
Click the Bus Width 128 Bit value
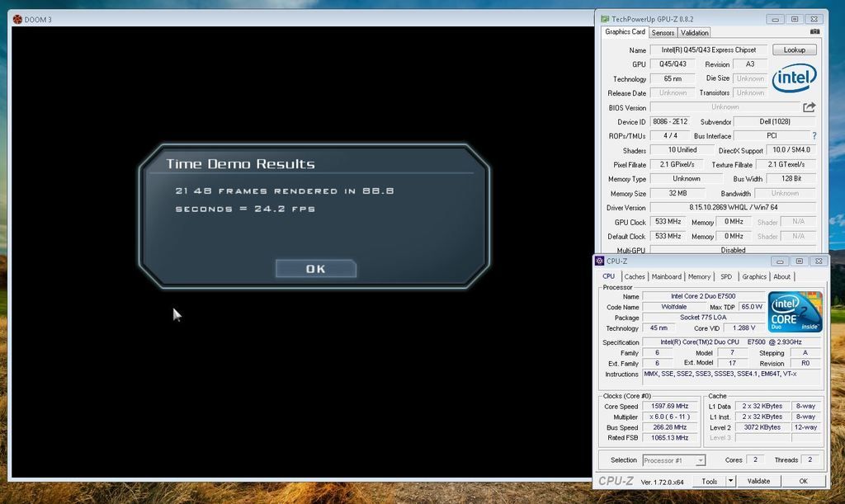(x=791, y=179)
